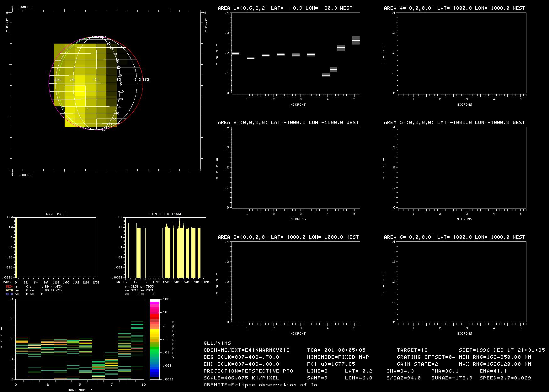Select the area marker '1' on the globe

pyautogui.click(x=88, y=109)
